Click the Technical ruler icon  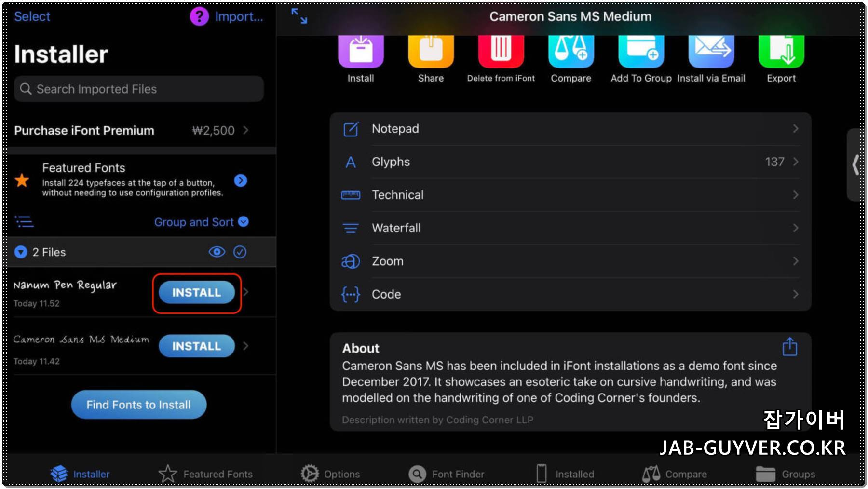click(x=351, y=195)
